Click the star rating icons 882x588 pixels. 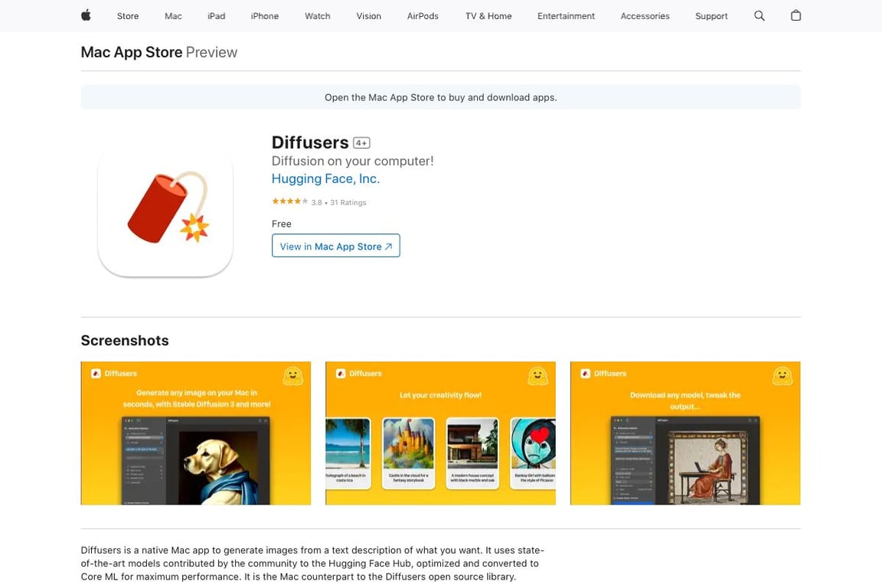289,201
